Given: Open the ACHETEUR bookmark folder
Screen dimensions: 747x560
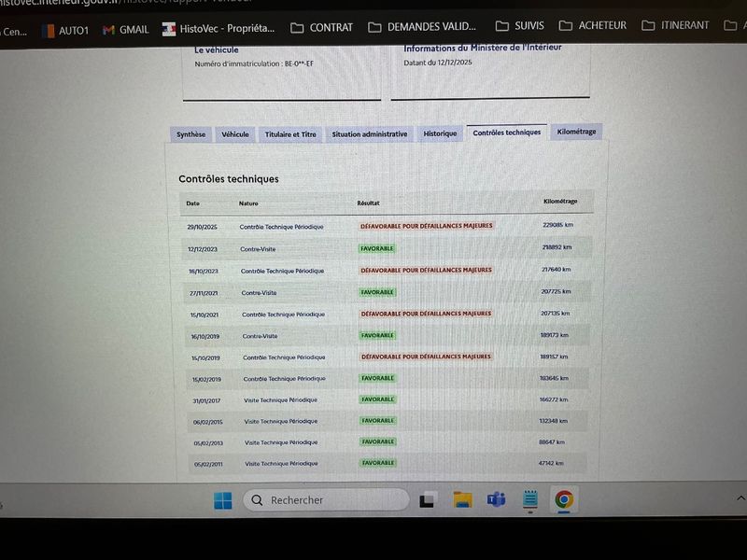Looking at the screenshot, I should 593,25.
